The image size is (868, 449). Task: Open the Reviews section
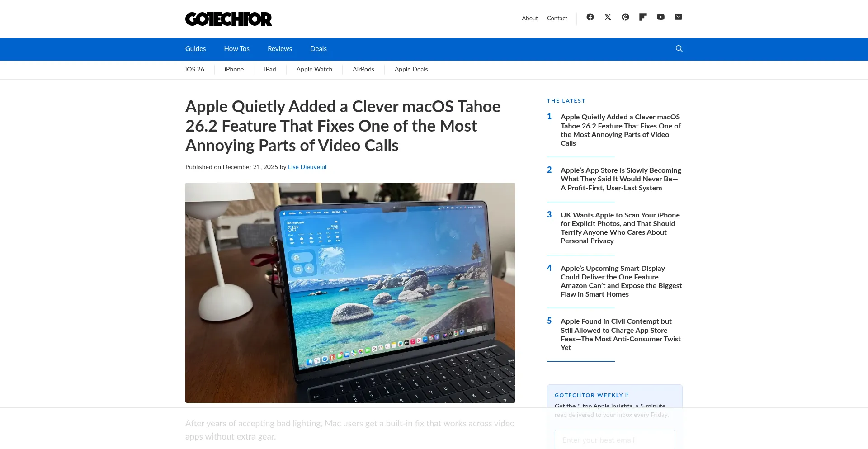[279, 49]
